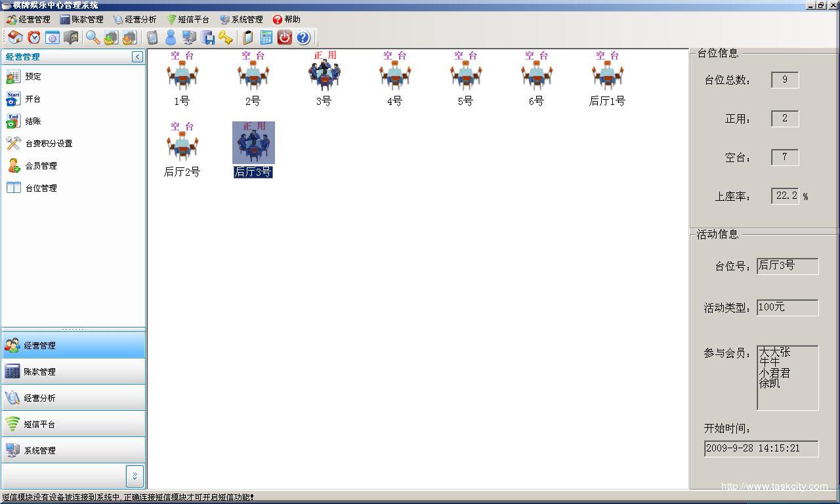Image resolution: width=840 pixels, height=504 pixels.
Task: Select 会员管理 in the sidebar
Action: 41,166
